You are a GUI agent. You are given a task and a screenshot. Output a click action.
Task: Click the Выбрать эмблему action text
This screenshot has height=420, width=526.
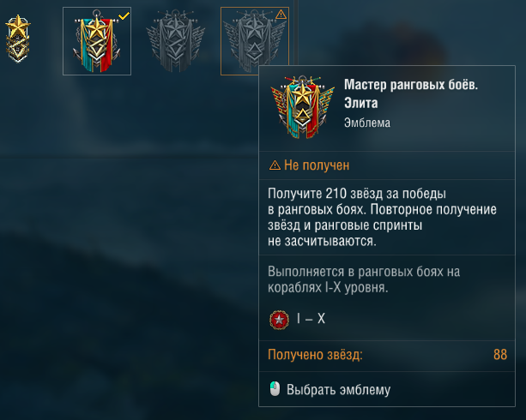tap(338, 390)
